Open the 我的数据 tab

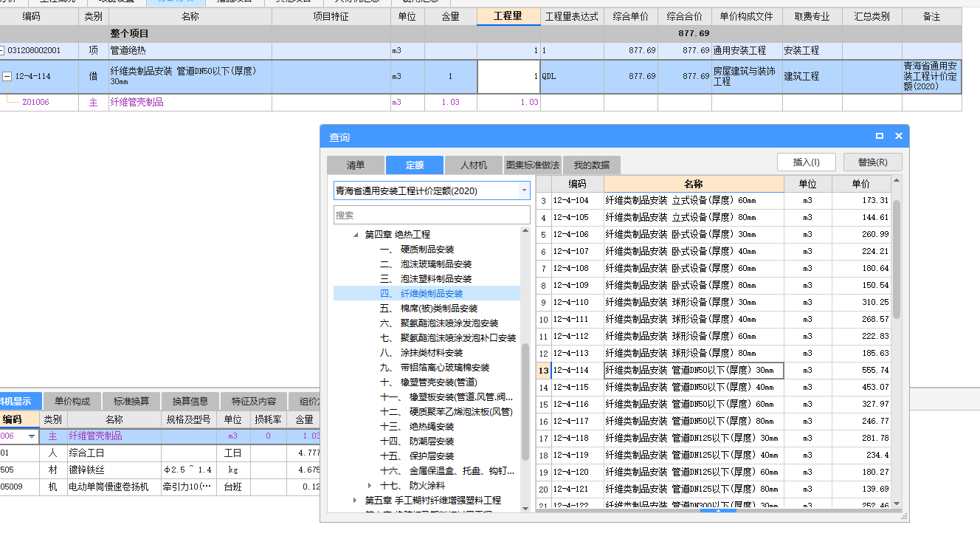point(592,165)
